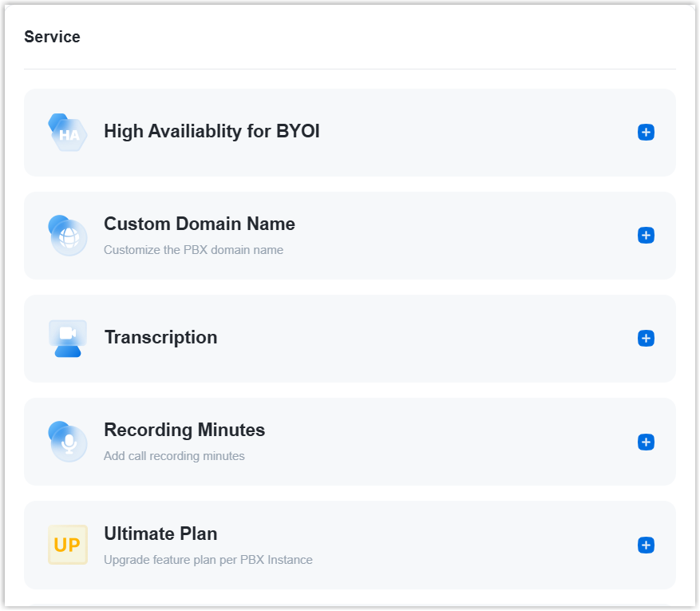
Task: Click 'Customize the PBX domain name' description
Action: [193, 250]
